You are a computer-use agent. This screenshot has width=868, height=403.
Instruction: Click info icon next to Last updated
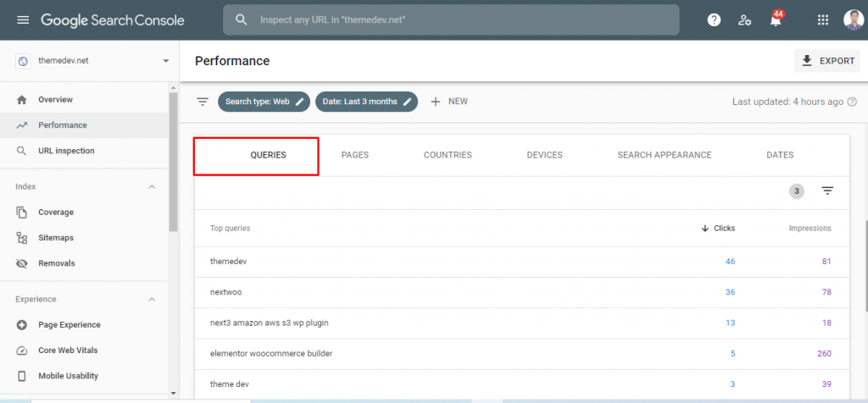coord(852,102)
